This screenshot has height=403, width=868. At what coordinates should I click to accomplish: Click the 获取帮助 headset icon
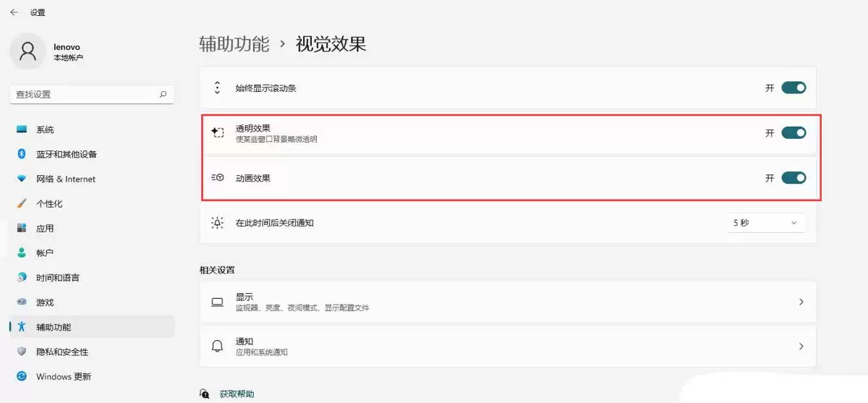(x=205, y=394)
